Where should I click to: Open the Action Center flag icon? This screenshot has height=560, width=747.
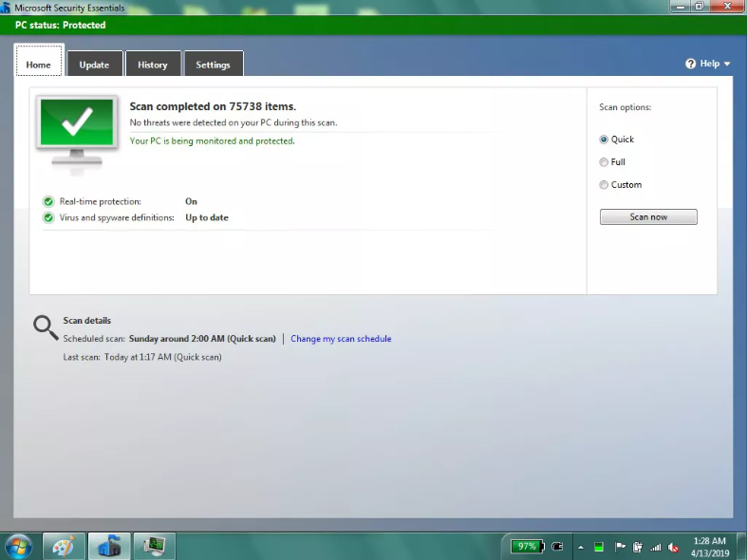pyautogui.click(x=619, y=547)
